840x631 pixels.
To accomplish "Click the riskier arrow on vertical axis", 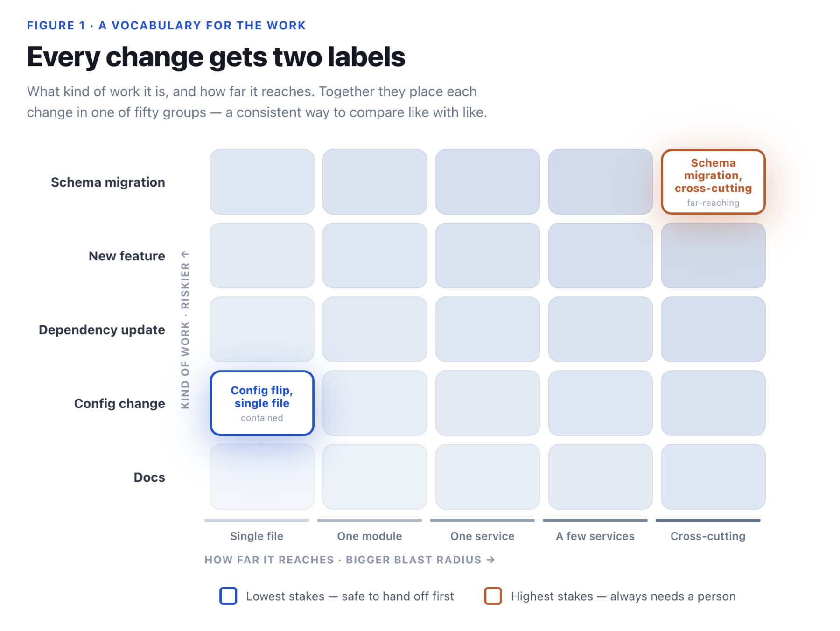I will pos(185,254).
